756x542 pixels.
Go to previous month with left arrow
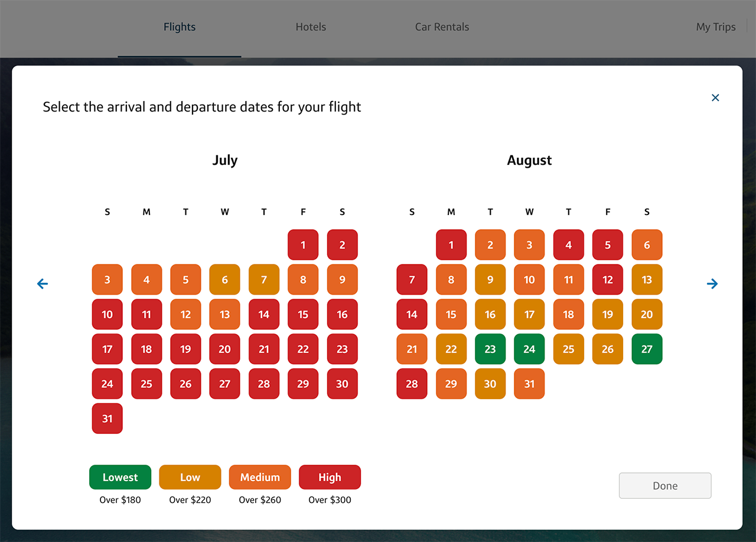(43, 284)
